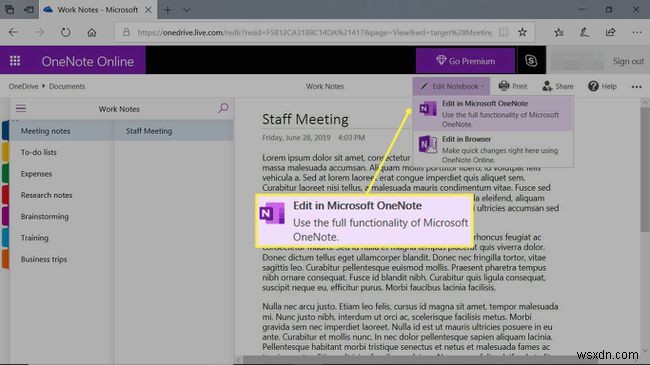The image size is (650, 365).
Task: Go forward in the browser
Action: [39, 32]
